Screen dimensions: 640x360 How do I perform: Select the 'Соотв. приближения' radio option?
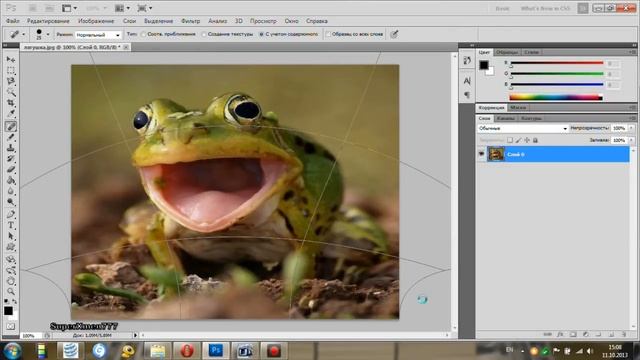click(x=143, y=35)
